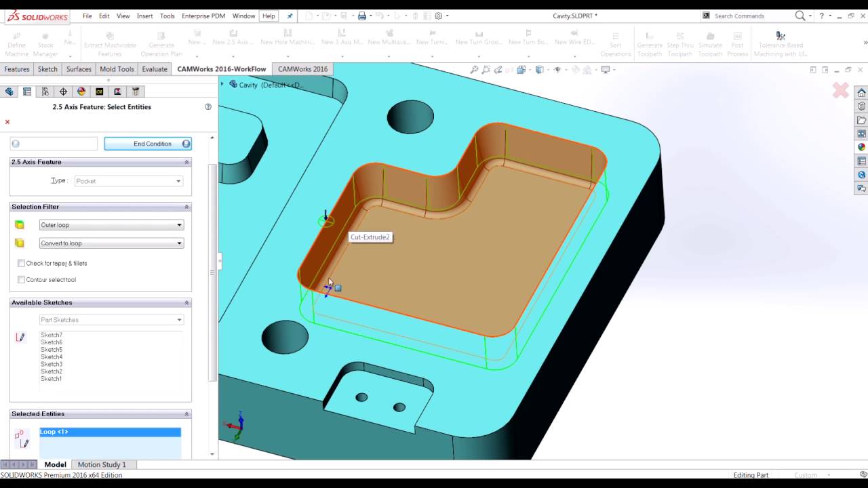Image resolution: width=868 pixels, height=488 pixels.
Task: Click Tolerance Based Machining icon
Action: click(781, 36)
